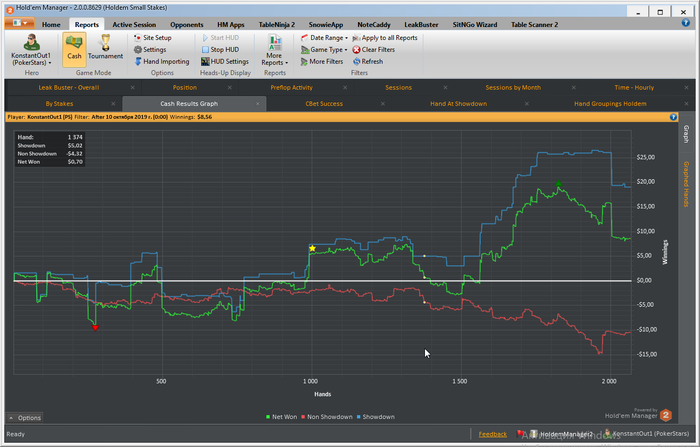700x447 pixels.
Task: Select Hand Groupings Holdem tab
Action: click(x=610, y=104)
